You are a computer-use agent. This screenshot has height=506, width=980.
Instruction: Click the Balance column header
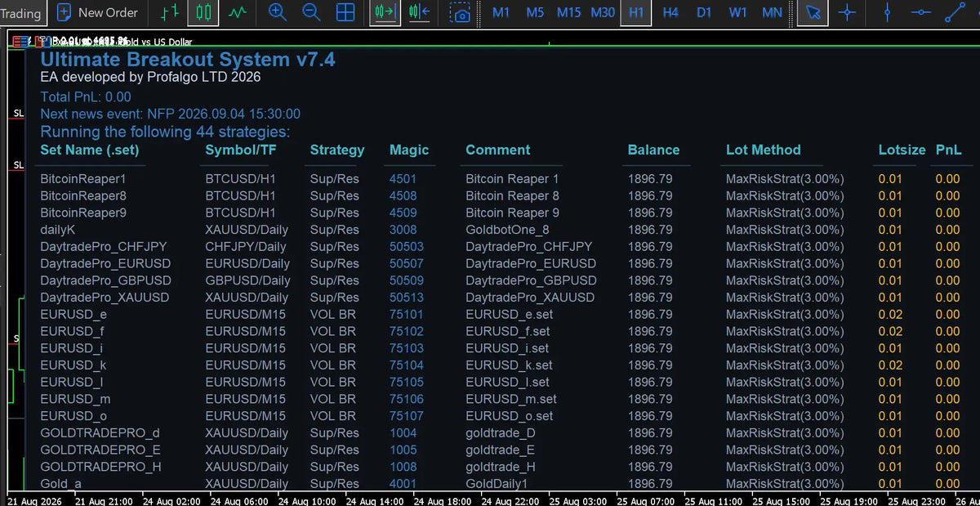point(653,150)
